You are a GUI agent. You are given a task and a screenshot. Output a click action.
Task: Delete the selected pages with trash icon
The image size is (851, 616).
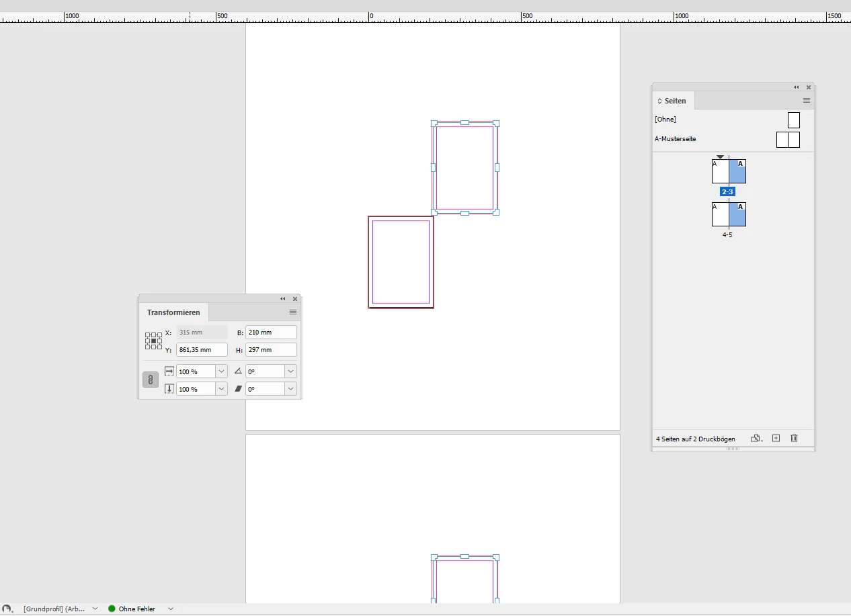pos(794,438)
